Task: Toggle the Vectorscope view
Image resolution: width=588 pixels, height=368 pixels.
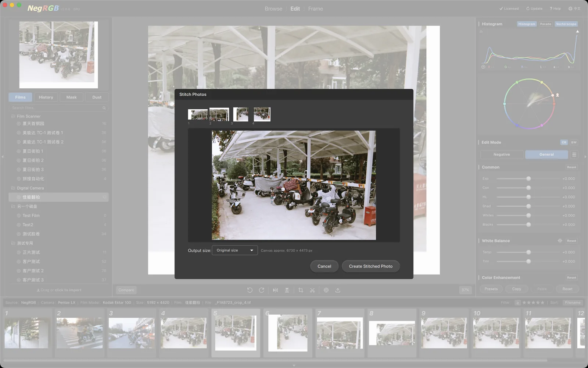Action: (566, 24)
